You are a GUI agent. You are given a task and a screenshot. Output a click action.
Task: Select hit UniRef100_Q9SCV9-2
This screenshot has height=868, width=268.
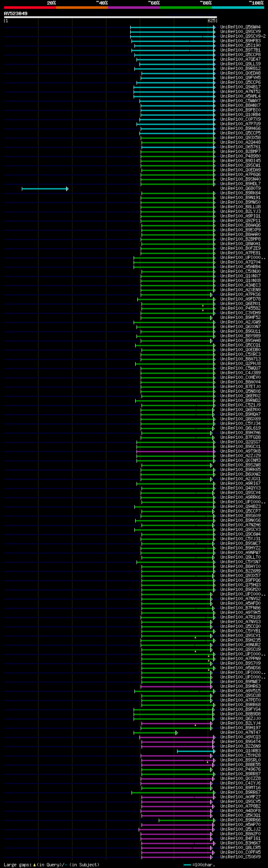click(x=243, y=36)
